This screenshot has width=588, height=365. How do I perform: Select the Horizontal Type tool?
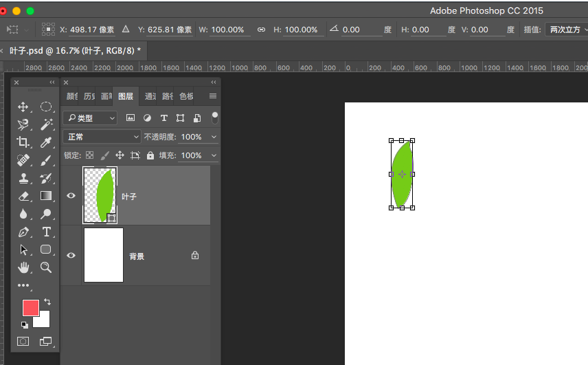(46, 232)
